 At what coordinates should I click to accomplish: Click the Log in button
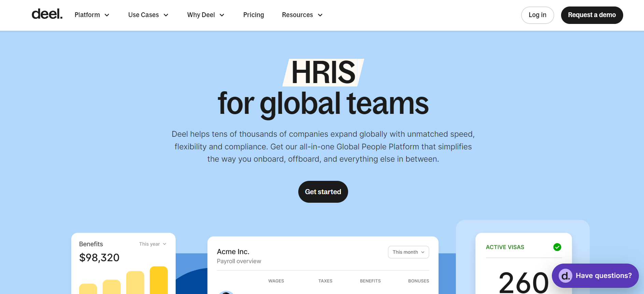point(538,15)
